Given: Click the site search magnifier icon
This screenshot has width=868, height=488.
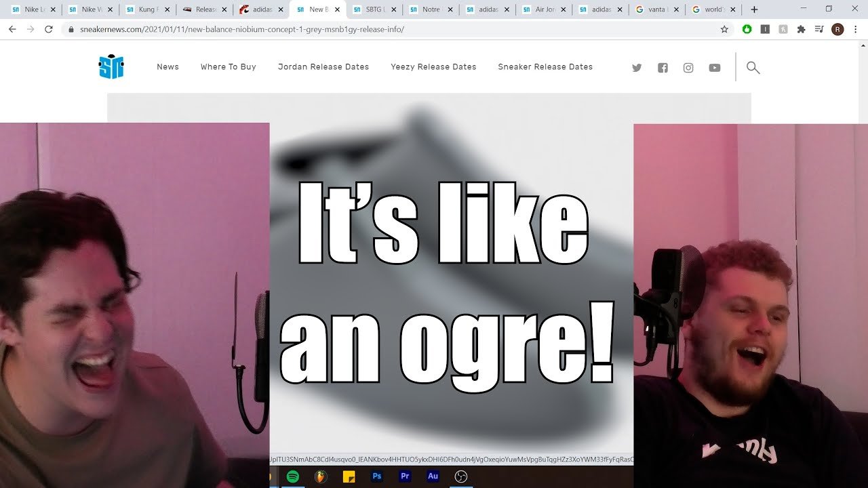Looking at the screenshot, I should pyautogui.click(x=753, y=67).
